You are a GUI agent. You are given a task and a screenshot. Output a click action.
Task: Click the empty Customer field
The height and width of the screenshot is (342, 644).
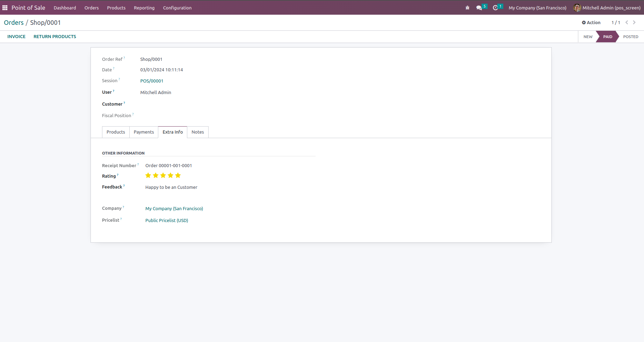pyautogui.click(x=227, y=104)
